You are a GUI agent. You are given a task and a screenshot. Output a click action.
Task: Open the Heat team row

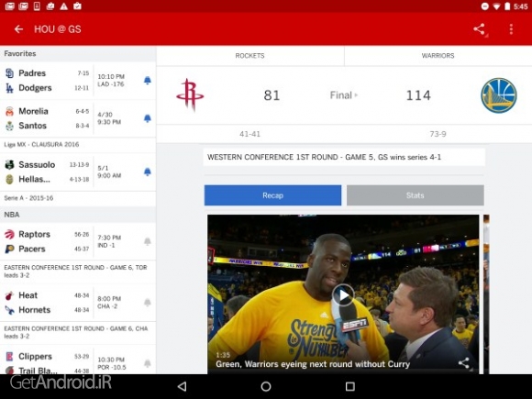click(47, 295)
